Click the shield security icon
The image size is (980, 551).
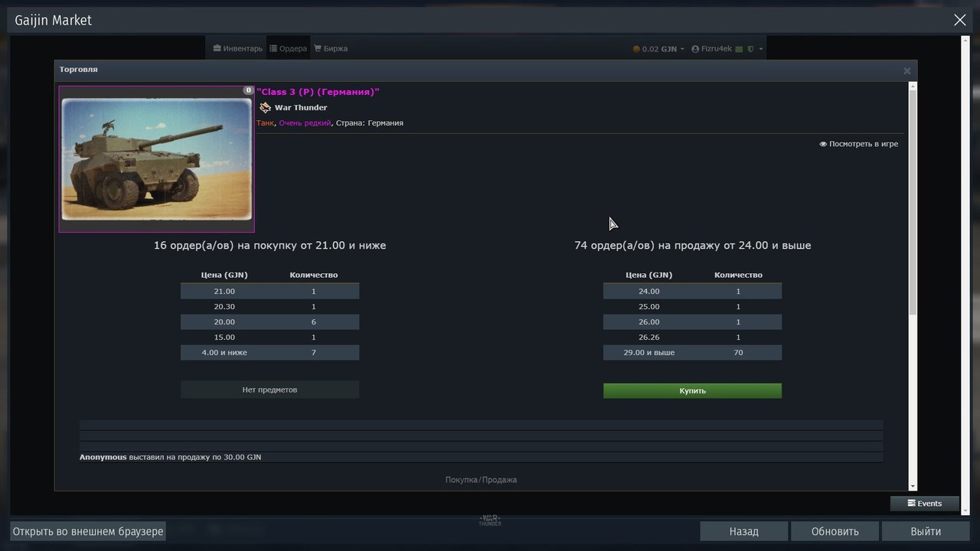point(750,49)
